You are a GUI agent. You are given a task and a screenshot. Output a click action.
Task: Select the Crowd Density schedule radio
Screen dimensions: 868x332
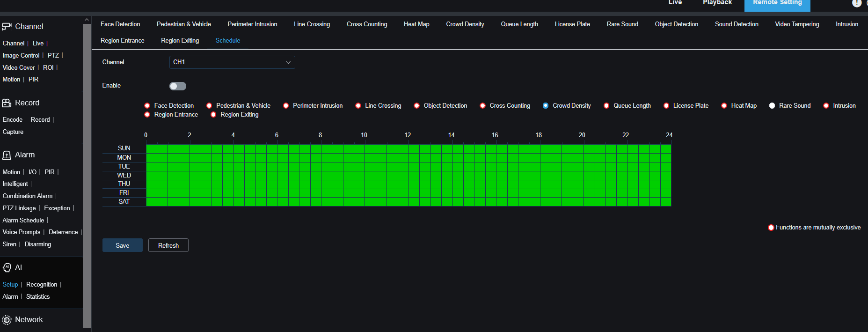coord(546,106)
